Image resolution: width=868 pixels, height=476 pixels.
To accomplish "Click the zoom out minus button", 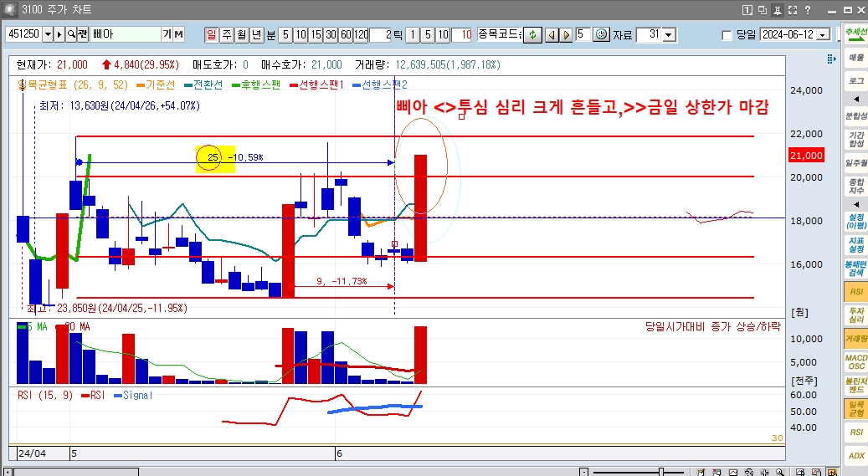I will (x=583, y=472).
